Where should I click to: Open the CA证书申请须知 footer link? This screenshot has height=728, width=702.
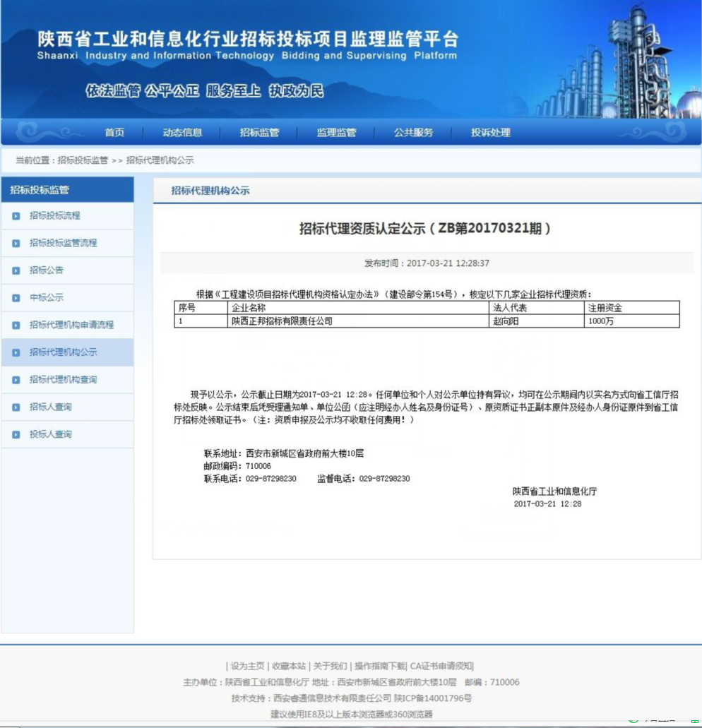point(441,666)
